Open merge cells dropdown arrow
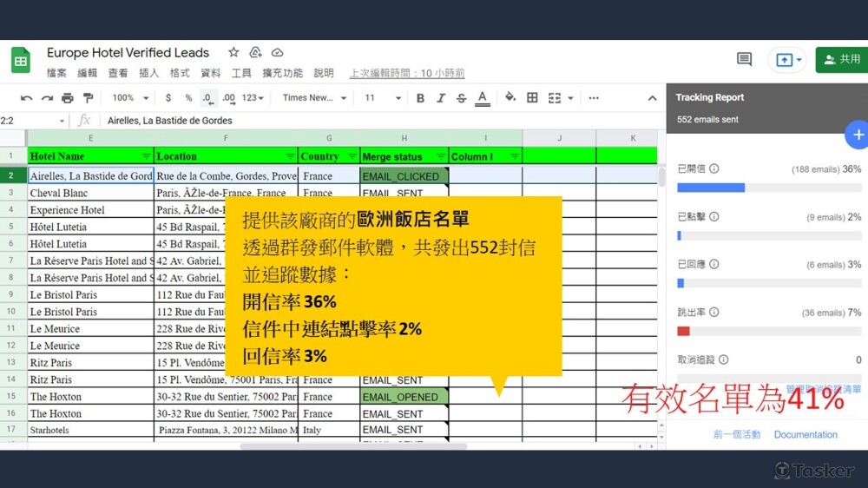 click(x=570, y=98)
